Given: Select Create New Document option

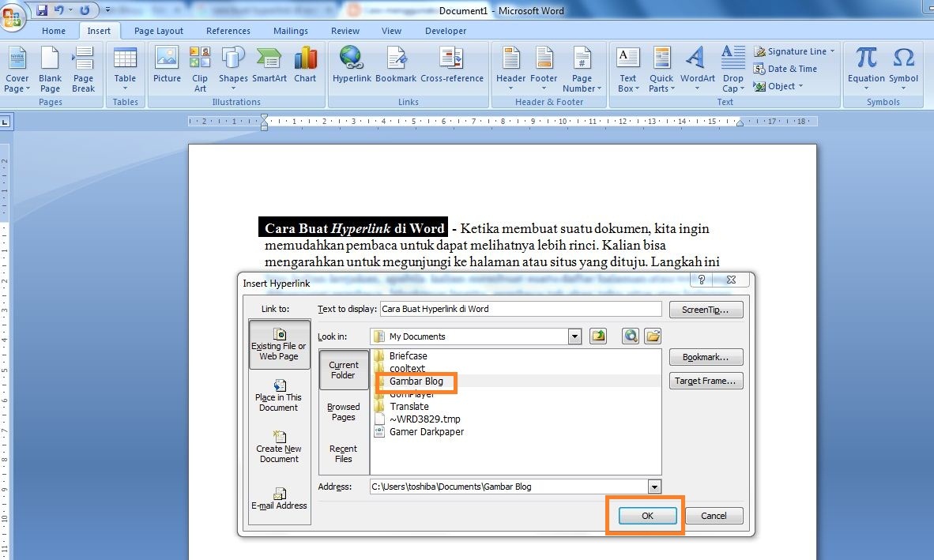Looking at the screenshot, I should click(279, 447).
